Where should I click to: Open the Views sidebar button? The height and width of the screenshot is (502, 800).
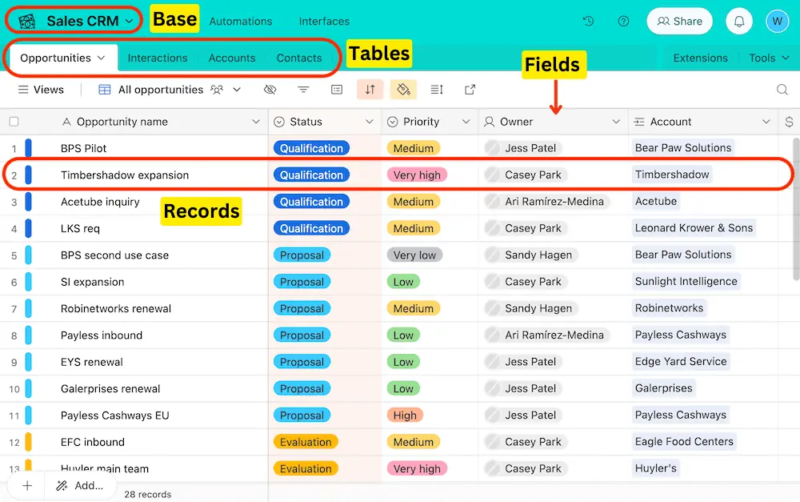click(x=41, y=90)
